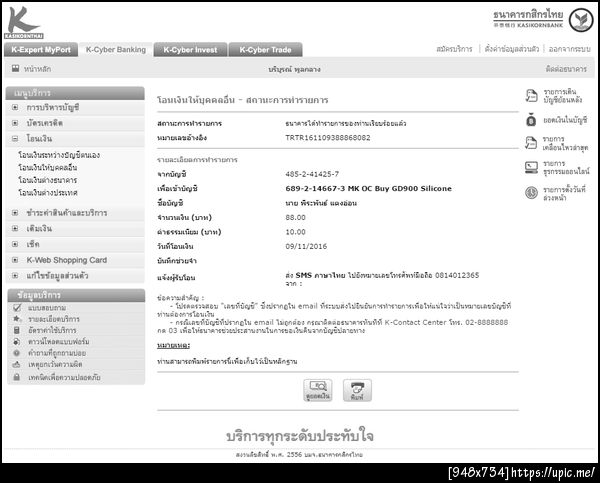Click reference number TRTR161109388868082
The height and width of the screenshot is (483, 600).
pos(328,138)
